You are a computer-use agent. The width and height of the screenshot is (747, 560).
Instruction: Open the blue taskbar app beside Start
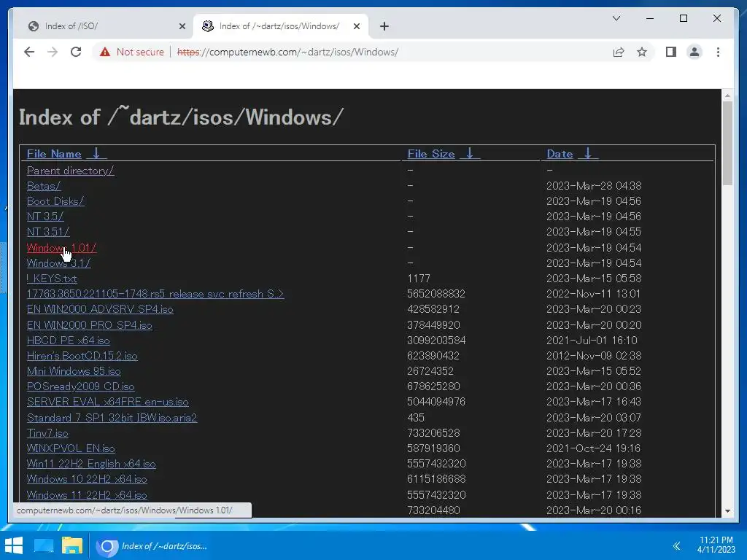click(43, 545)
